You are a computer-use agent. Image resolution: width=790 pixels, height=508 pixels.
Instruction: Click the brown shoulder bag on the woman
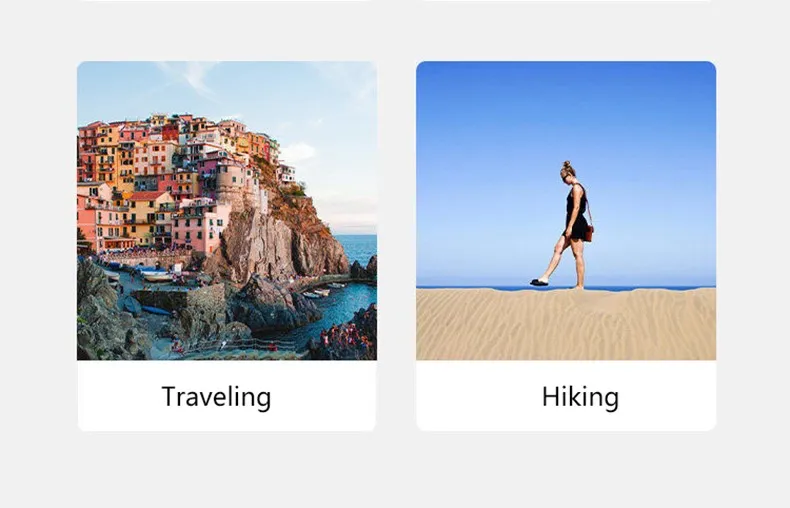[588, 232]
